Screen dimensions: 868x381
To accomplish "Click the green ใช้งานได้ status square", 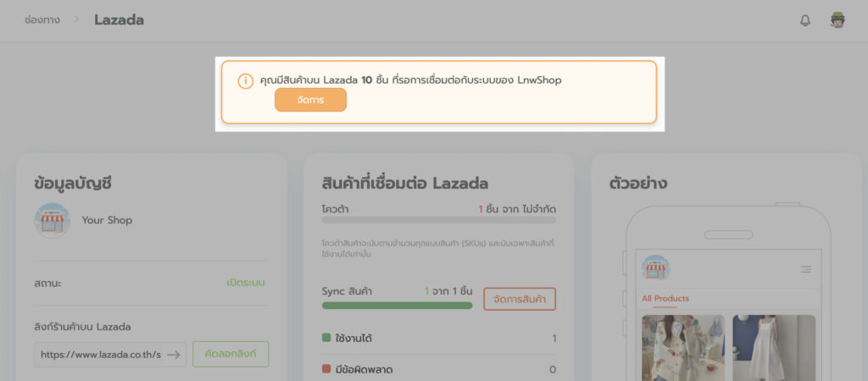I will (x=326, y=338).
